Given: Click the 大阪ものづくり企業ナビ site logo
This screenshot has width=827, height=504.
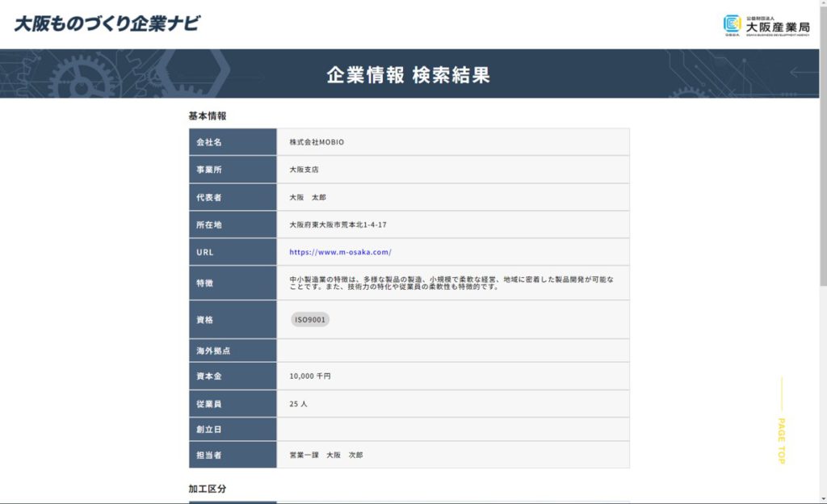Looking at the screenshot, I should 107,23.
